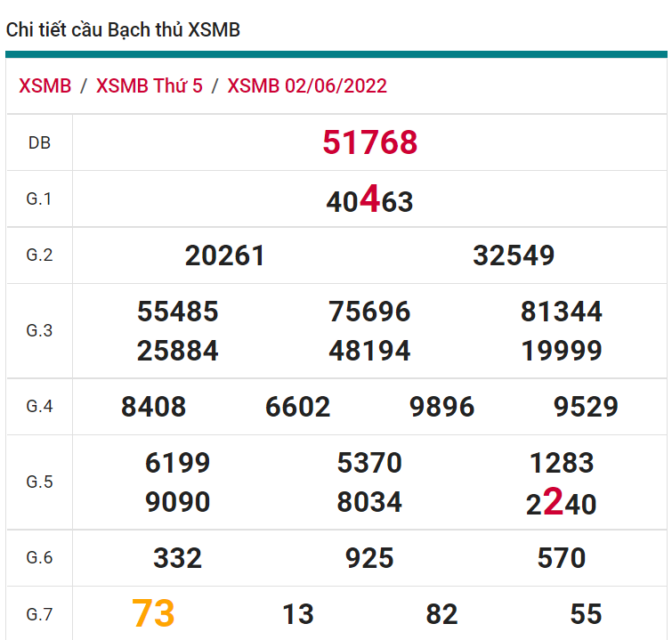The width and height of the screenshot is (672, 640).
Task: Click G.3 number 75696
Action: point(369,312)
